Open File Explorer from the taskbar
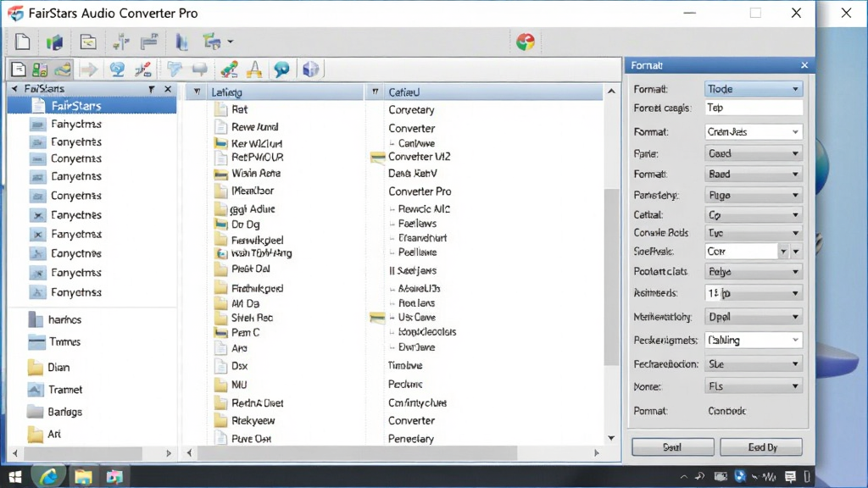868x488 pixels. click(83, 476)
